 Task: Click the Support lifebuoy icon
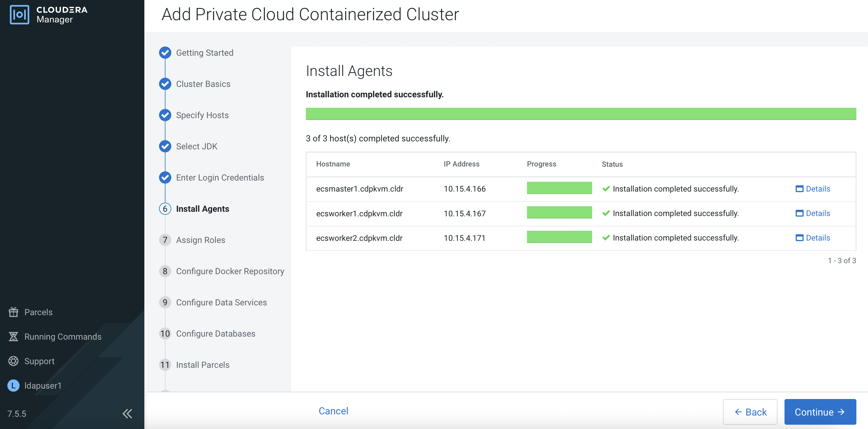[13, 361]
